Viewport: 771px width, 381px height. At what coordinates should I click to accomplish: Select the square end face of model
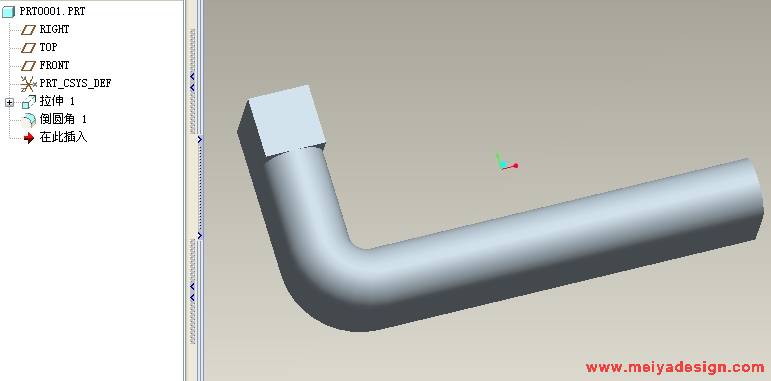coord(286,121)
